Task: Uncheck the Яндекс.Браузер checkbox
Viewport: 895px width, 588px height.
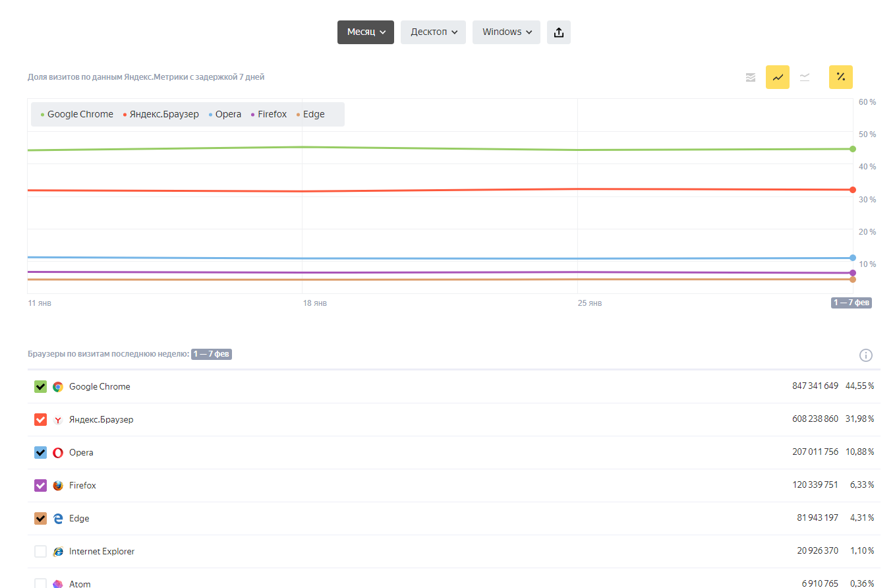Action: 40,420
